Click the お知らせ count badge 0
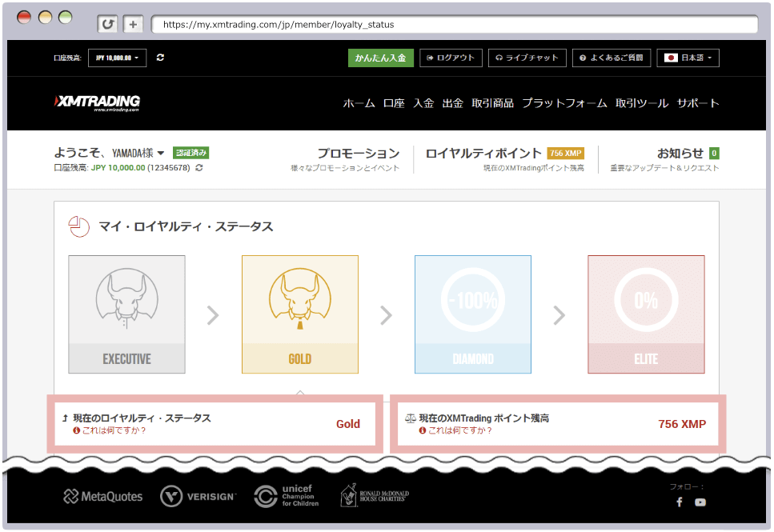774x532 pixels. [714, 153]
